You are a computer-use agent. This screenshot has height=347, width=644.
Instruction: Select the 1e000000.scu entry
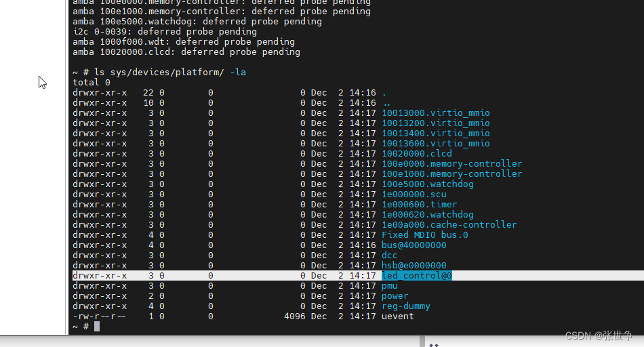point(414,195)
